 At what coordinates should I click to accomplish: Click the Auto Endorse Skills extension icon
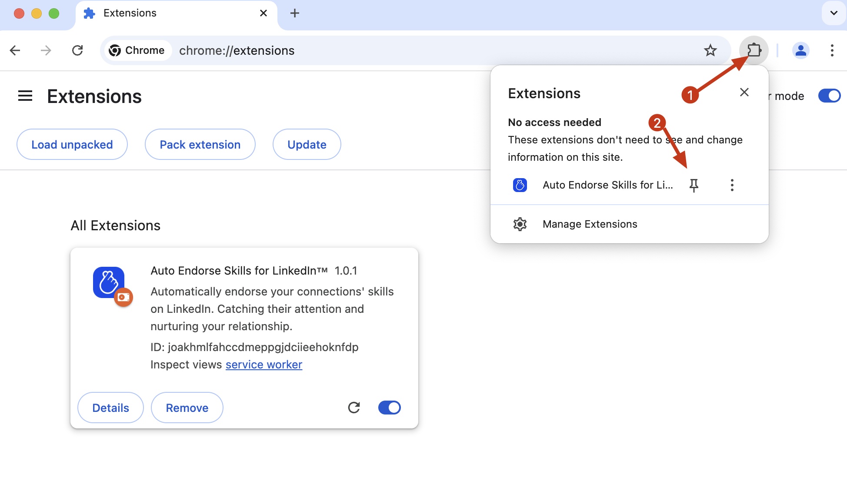(520, 185)
